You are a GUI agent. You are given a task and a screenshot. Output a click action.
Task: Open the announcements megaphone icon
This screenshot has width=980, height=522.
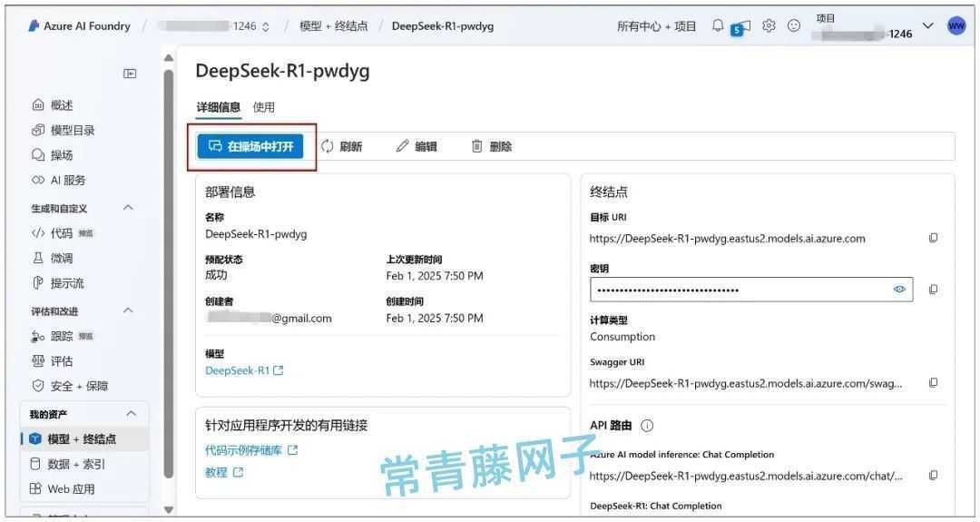741,27
